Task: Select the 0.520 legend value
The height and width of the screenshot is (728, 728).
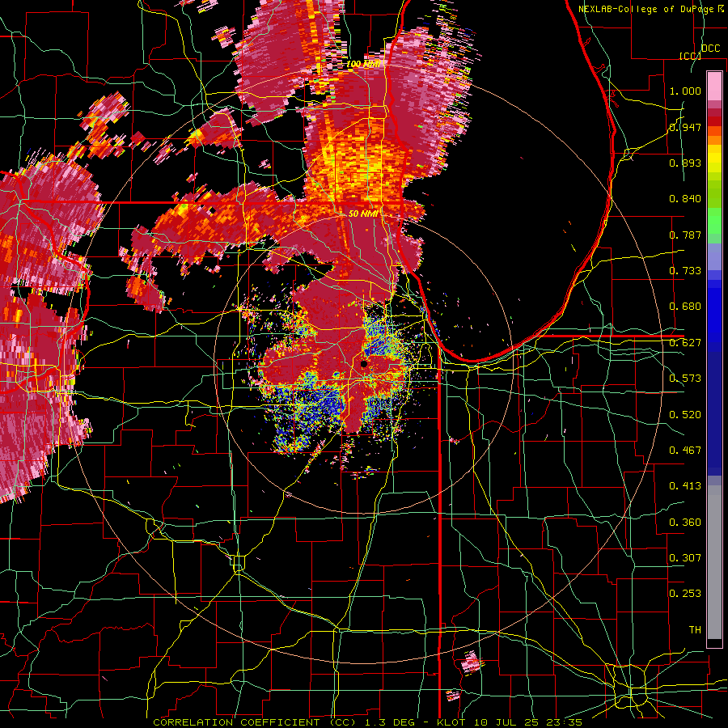Action: click(685, 415)
